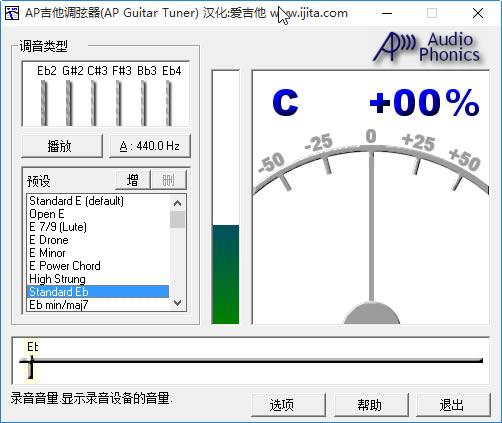Image resolution: width=502 pixels, height=423 pixels.
Task: Click the Eb2 string in tuning panel
Action: click(x=44, y=103)
